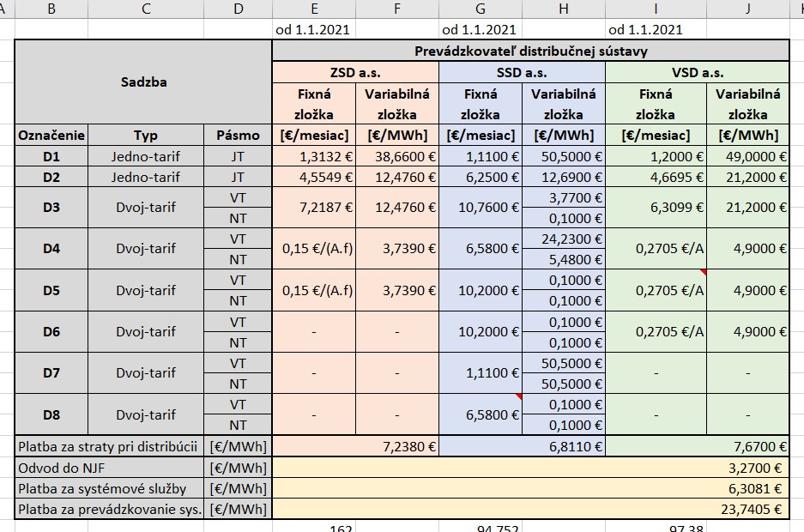
Task: Select the Označenie column label cell
Action: click(x=51, y=136)
